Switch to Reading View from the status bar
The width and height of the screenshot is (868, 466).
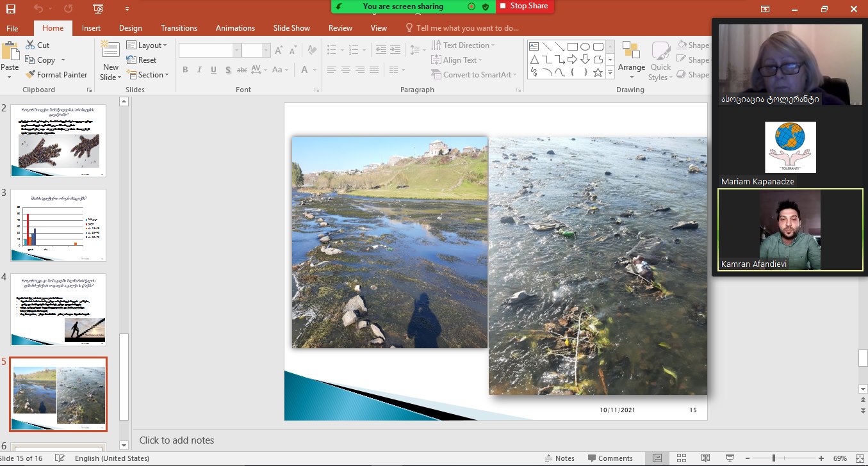click(705, 458)
